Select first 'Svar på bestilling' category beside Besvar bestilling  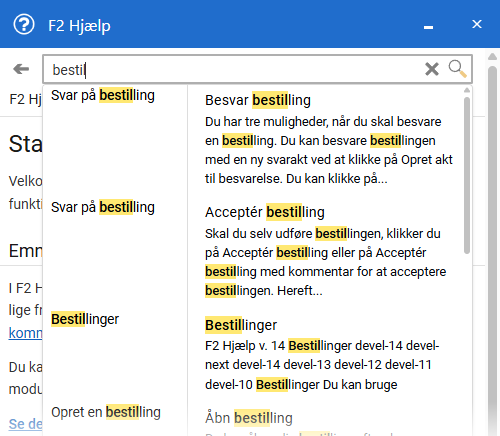coord(103,95)
